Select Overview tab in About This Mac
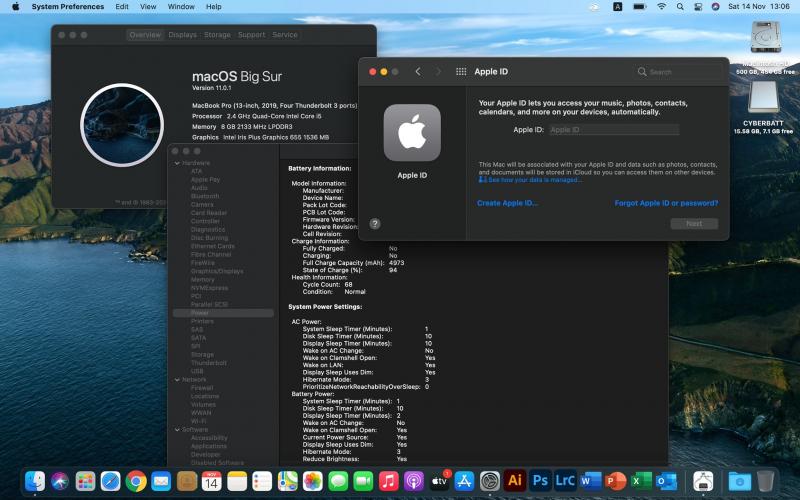Image resolution: width=800 pixels, height=500 pixels. pyautogui.click(x=145, y=35)
